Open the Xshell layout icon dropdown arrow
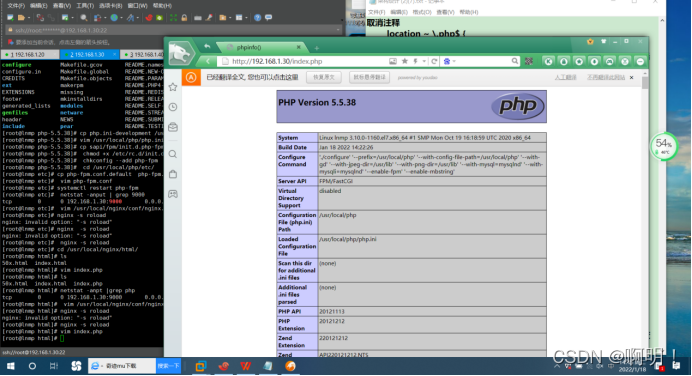692x376 pixels. tap(247, 18)
